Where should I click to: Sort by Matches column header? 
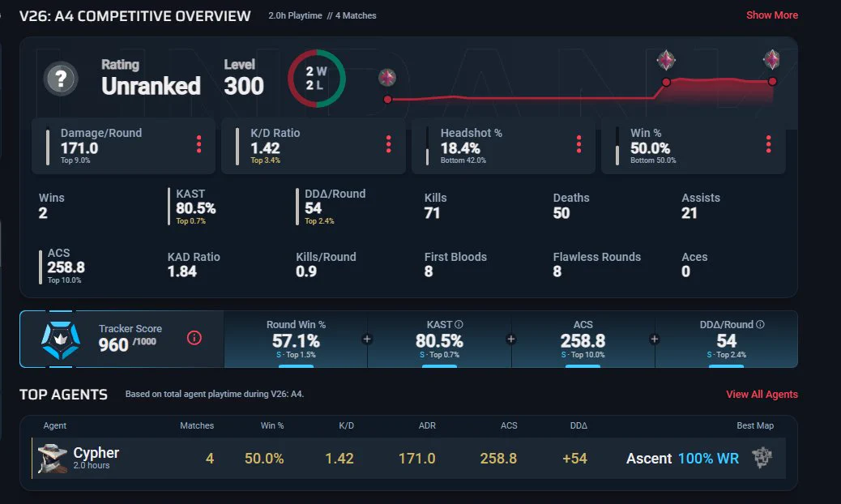pyautogui.click(x=197, y=425)
